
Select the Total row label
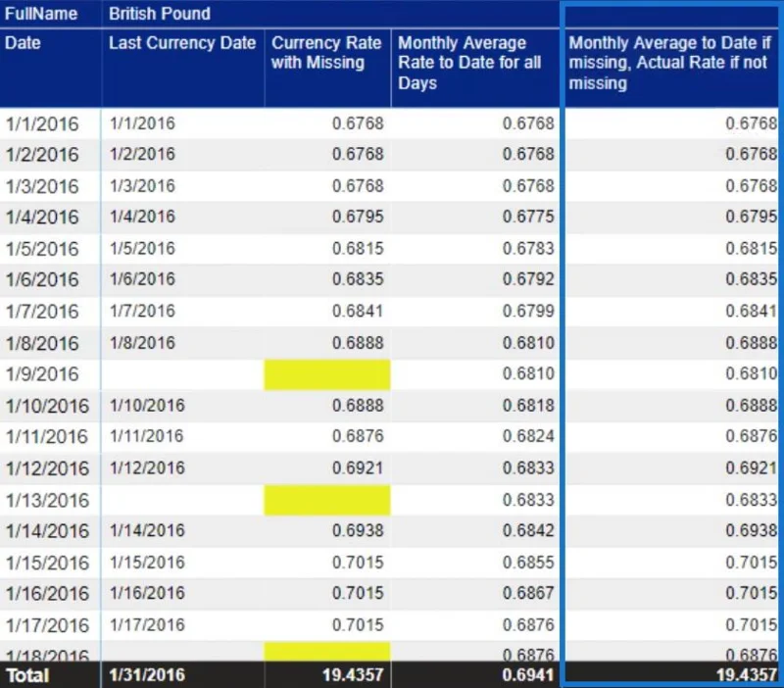tap(27, 676)
